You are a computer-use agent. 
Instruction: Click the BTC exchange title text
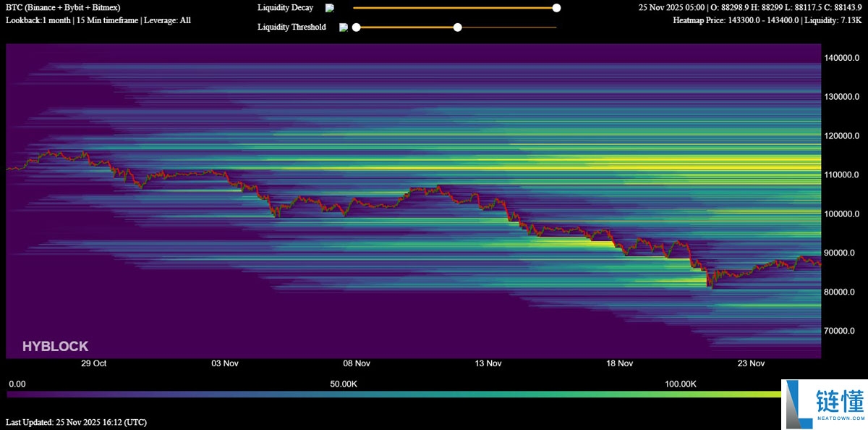coord(63,7)
